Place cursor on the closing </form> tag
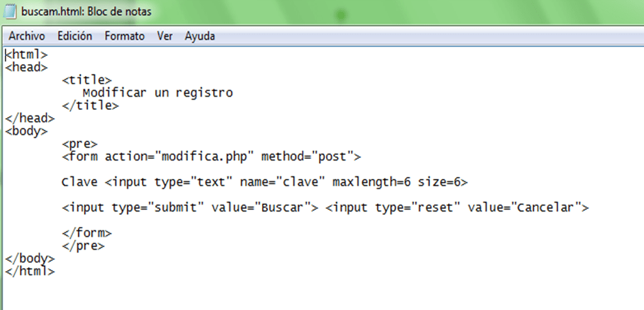 [x=87, y=233]
